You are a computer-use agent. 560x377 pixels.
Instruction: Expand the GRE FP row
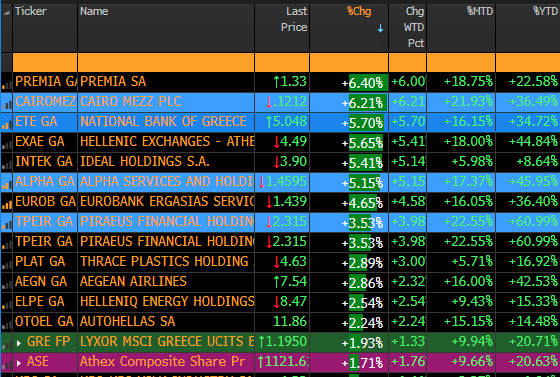tap(19, 343)
